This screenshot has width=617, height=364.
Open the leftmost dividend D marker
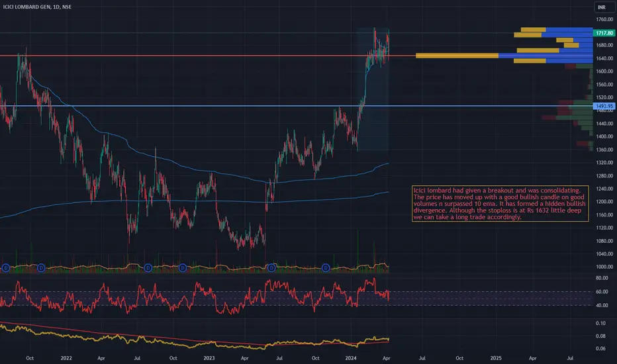5,268
